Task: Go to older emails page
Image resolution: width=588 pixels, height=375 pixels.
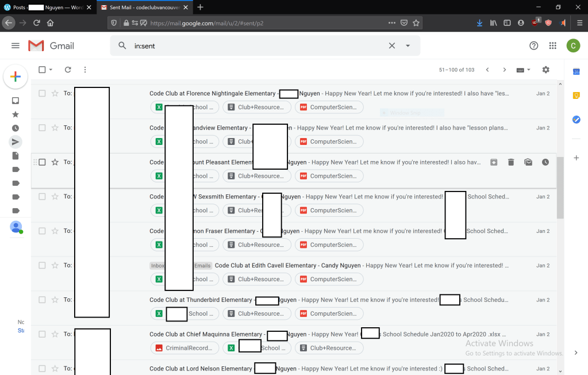Action: point(504,70)
